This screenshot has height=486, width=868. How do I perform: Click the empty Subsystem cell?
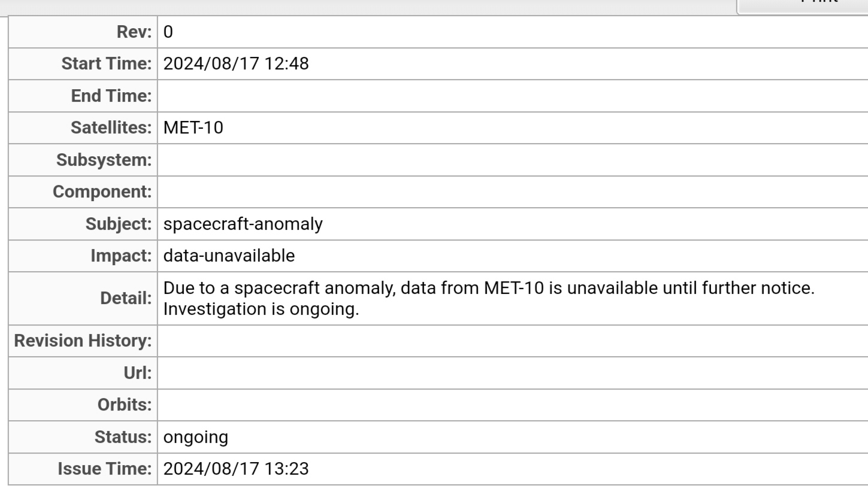(512, 160)
